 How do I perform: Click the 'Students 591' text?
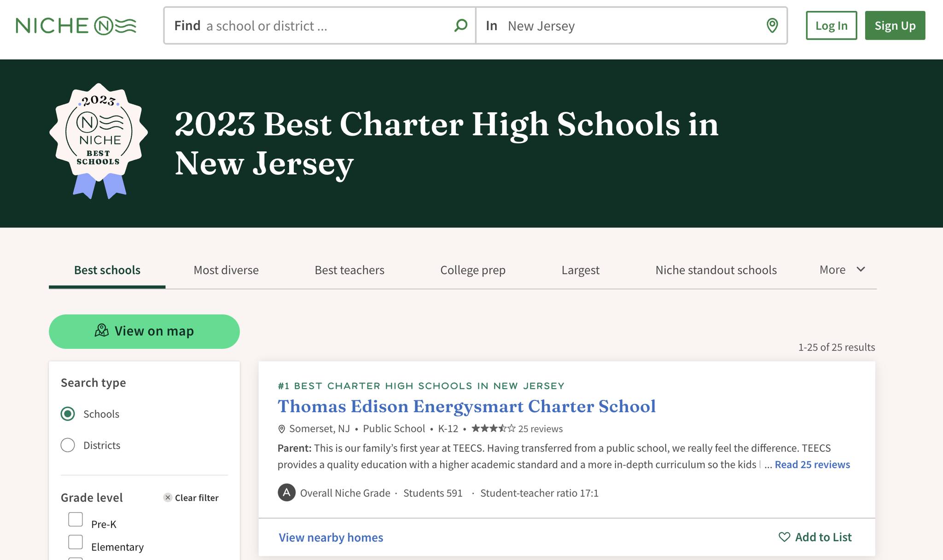pyautogui.click(x=433, y=493)
